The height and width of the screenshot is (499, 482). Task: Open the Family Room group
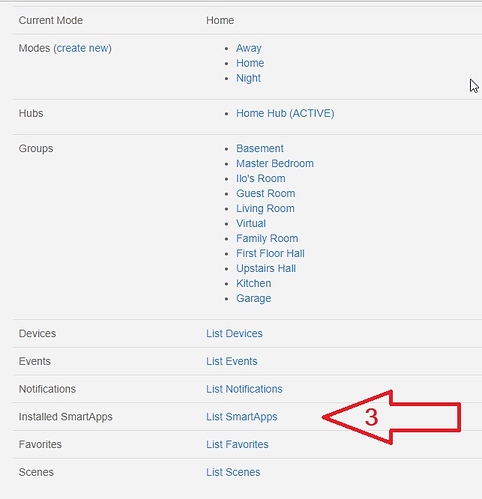(267, 239)
